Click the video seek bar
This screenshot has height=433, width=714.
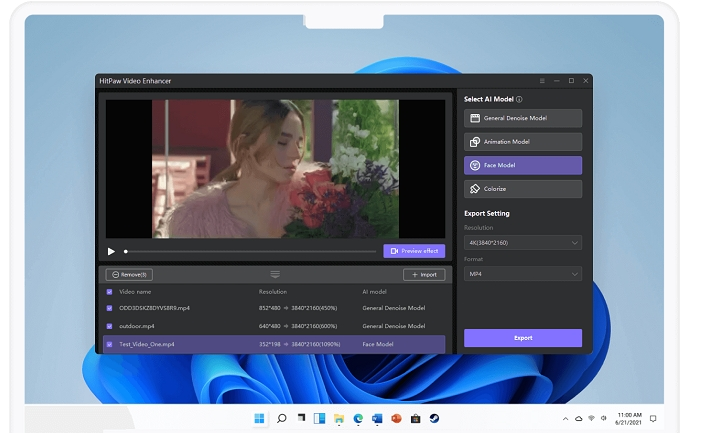click(x=250, y=251)
